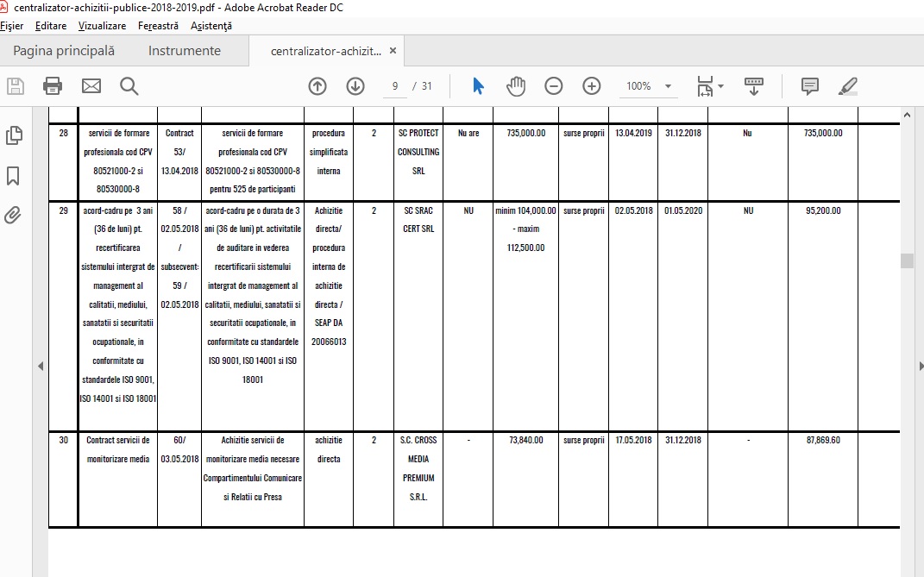Activate the Hand pan tool
Screen dimensions: 924x577
(x=516, y=86)
